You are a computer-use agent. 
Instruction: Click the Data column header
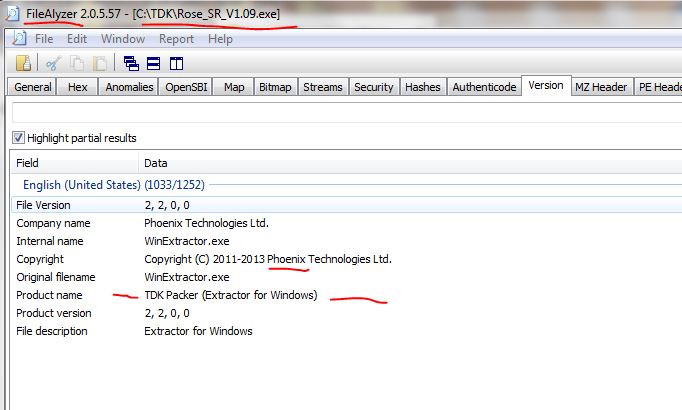(x=410, y=163)
